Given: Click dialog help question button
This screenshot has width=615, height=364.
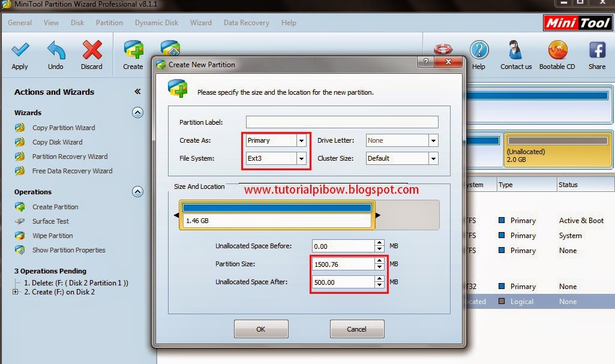Looking at the screenshot, I should point(426,62).
